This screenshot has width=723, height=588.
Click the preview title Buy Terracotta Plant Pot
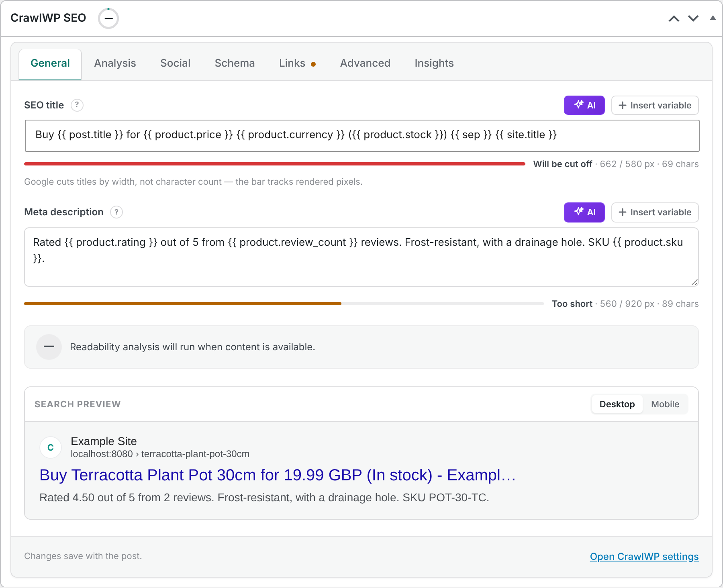tap(278, 475)
